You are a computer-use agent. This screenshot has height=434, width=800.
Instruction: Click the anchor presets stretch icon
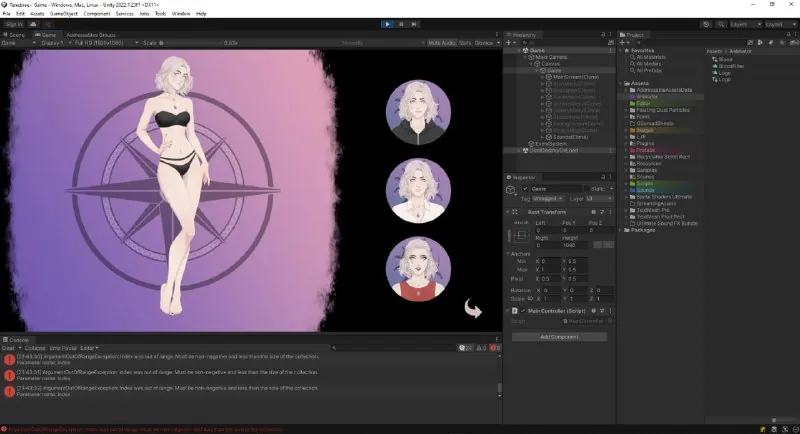521,236
